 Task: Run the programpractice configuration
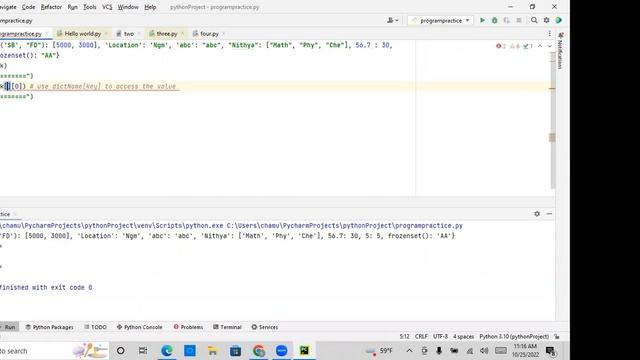click(482, 20)
